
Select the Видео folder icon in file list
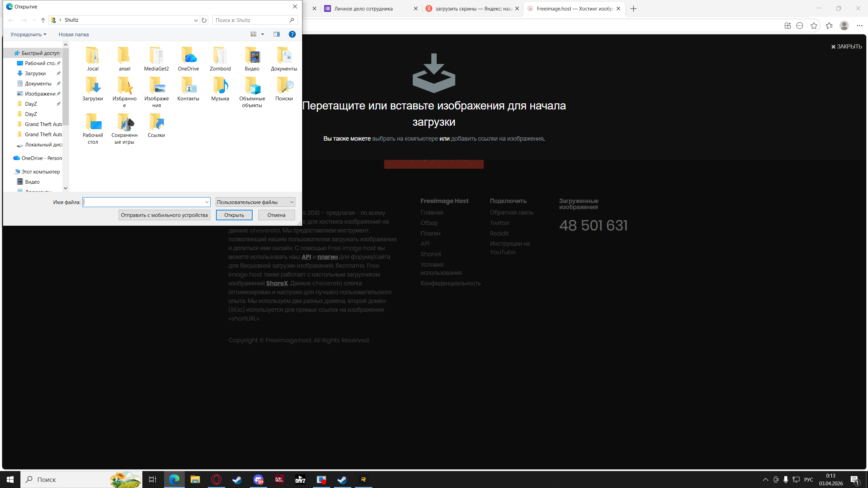pyautogui.click(x=252, y=59)
